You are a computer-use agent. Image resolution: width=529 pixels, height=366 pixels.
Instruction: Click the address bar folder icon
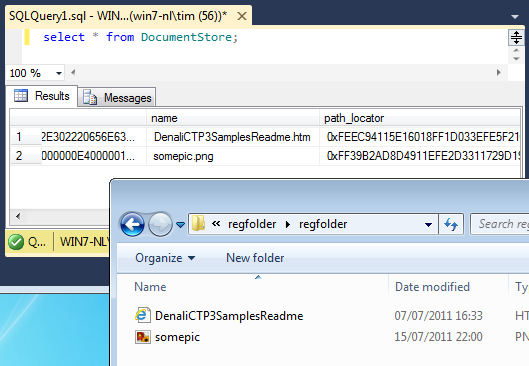[x=198, y=223]
